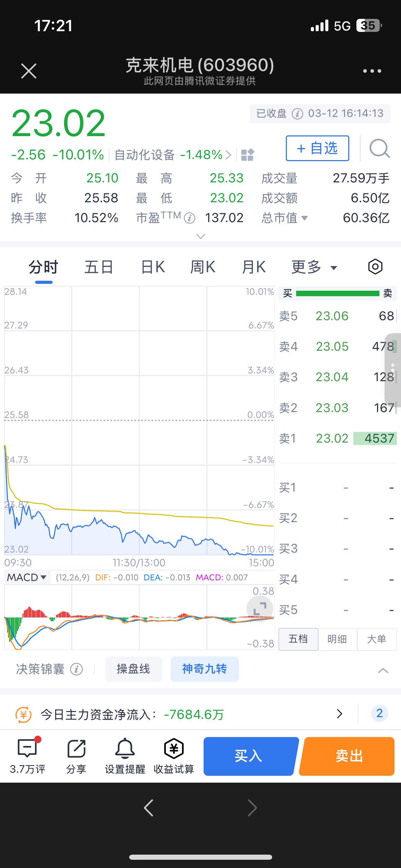This screenshot has width=401, height=868.
Task: Expand more quote details chevron
Action: tap(200, 236)
